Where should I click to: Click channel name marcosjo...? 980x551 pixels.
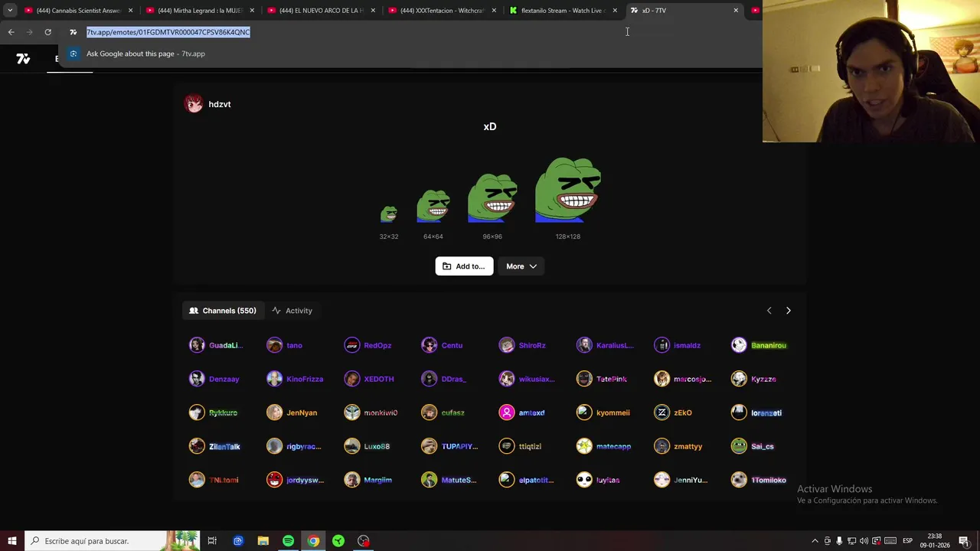point(692,379)
